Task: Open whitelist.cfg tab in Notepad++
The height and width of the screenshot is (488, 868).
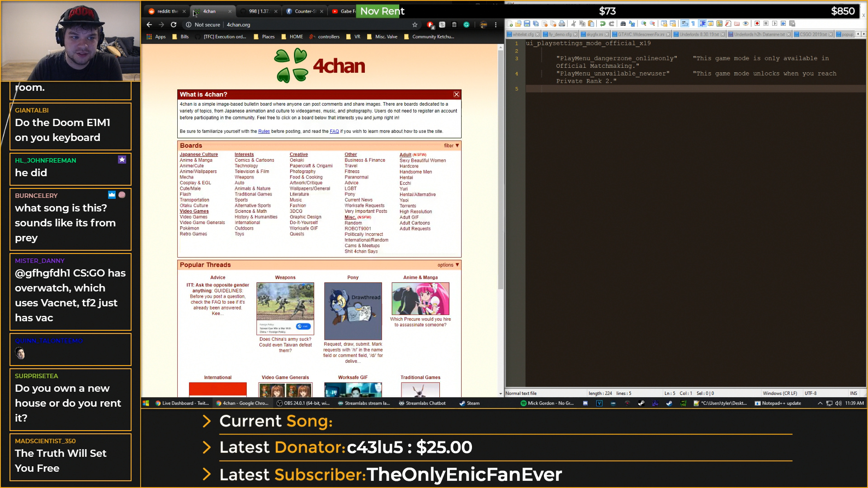Action: pos(523,35)
